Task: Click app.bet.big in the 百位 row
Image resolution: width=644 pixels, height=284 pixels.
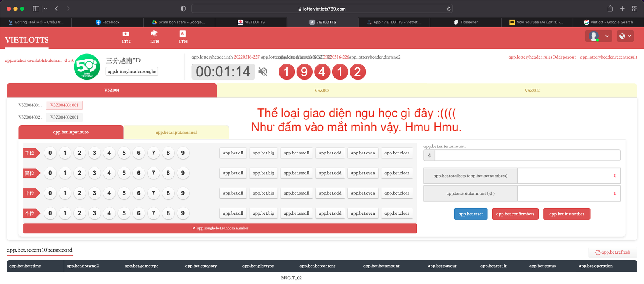Action: point(263,173)
